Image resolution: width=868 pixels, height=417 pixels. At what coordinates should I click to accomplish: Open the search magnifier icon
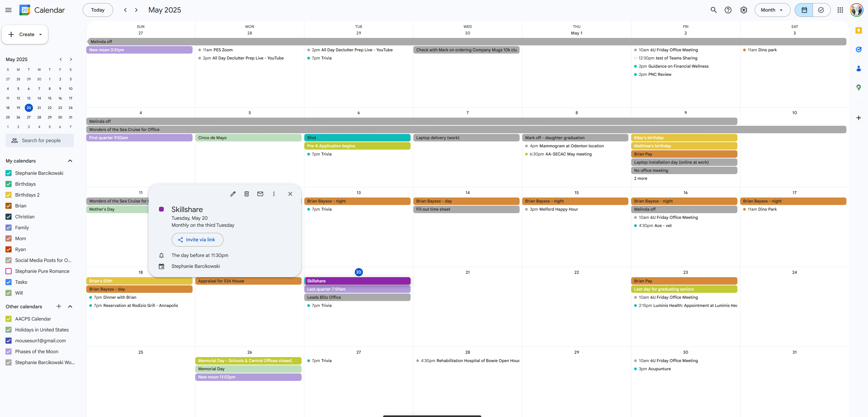[x=713, y=10]
